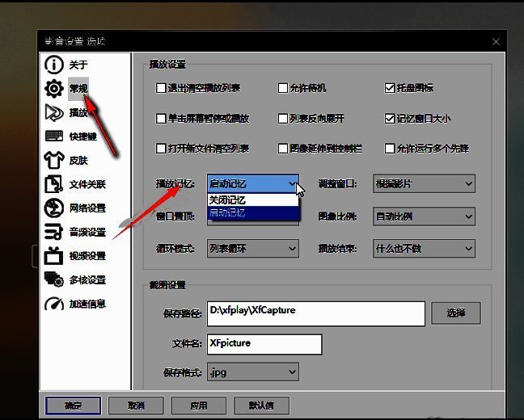524x420 pixels.
Task: Open 音频设置 label in sidebar
Action: [x=87, y=232]
